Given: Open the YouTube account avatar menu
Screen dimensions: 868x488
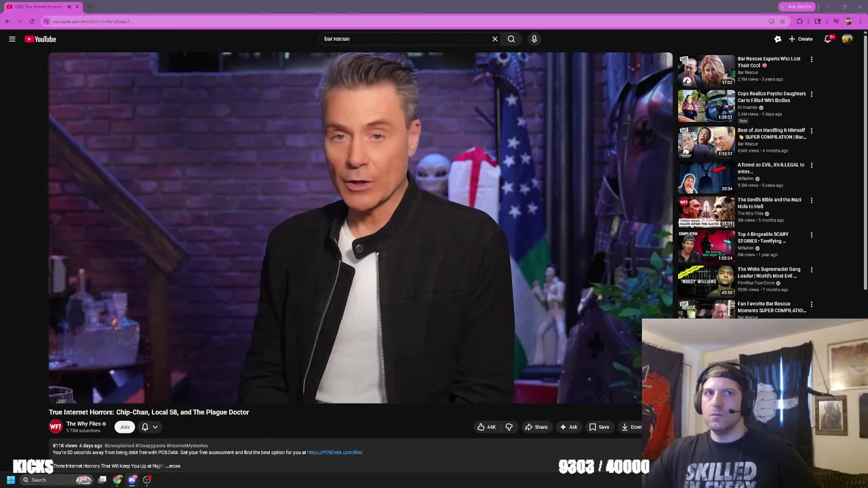Looking at the screenshot, I should click(x=848, y=39).
